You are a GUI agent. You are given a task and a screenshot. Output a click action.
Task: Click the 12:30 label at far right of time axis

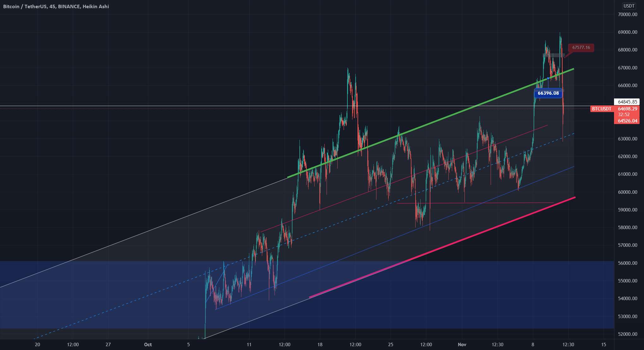pos(568,345)
